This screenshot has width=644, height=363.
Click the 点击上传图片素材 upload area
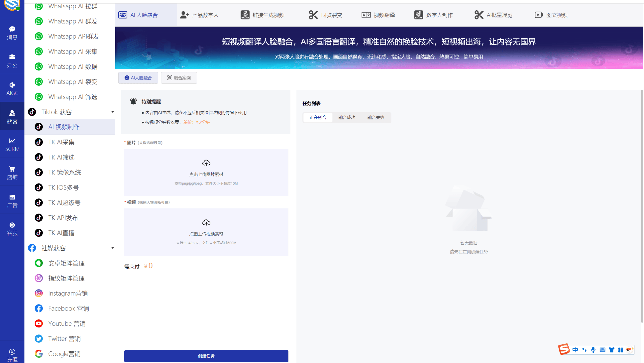tap(206, 172)
